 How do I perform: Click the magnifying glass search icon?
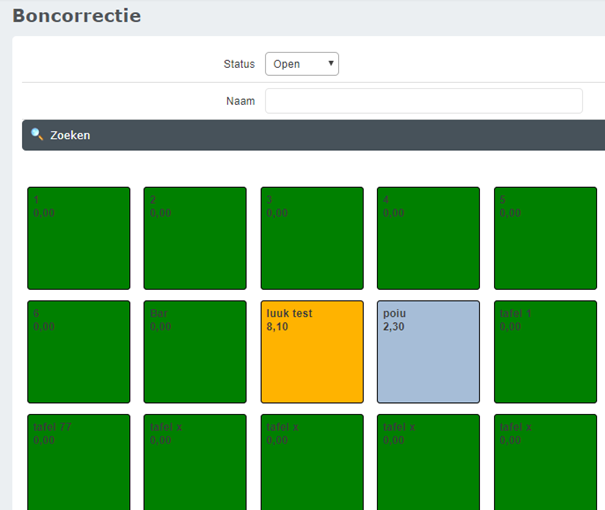click(37, 134)
